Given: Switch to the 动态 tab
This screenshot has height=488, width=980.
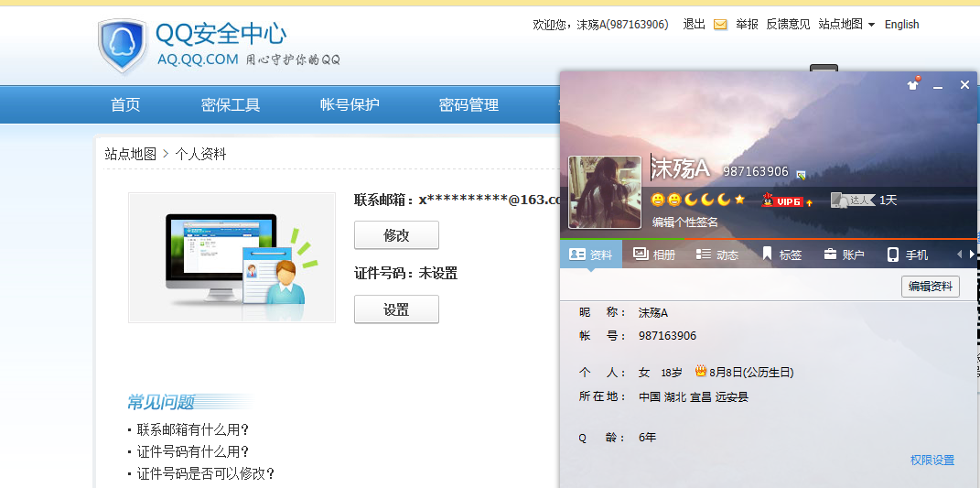Looking at the screenshot, I should pos(716,255).
